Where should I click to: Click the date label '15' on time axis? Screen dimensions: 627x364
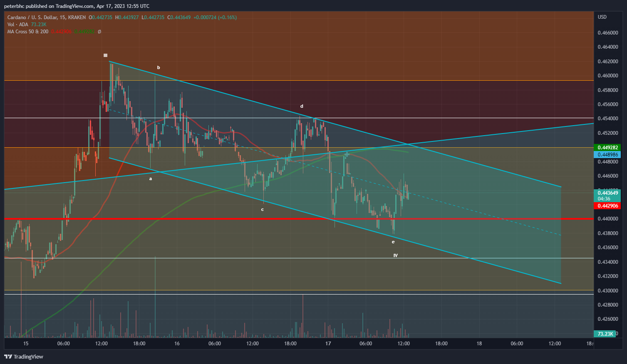tap(26, 344)
